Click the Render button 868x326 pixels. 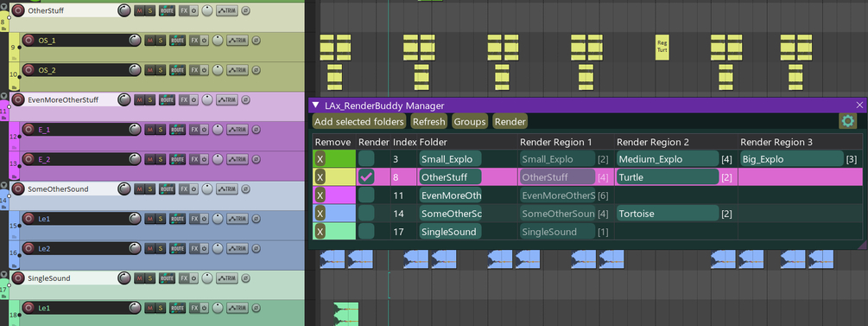(510, 121)
